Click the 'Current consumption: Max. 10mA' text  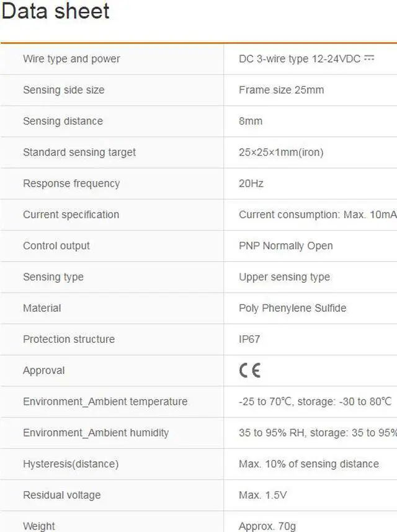coord(317,215)
